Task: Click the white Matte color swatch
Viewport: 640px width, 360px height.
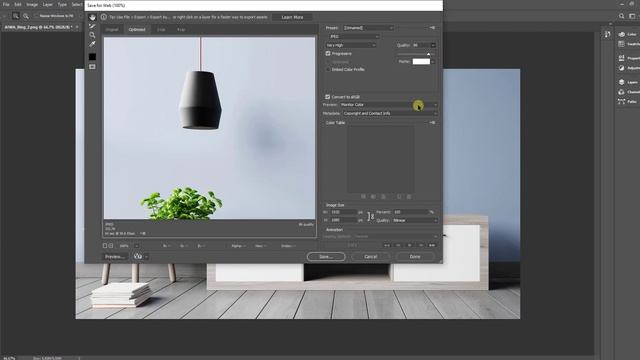Action: [421, 62]
